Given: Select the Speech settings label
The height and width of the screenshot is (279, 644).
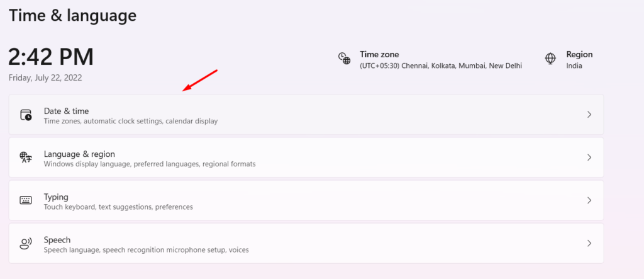Looking at the screenshot, I should (57, 239).
